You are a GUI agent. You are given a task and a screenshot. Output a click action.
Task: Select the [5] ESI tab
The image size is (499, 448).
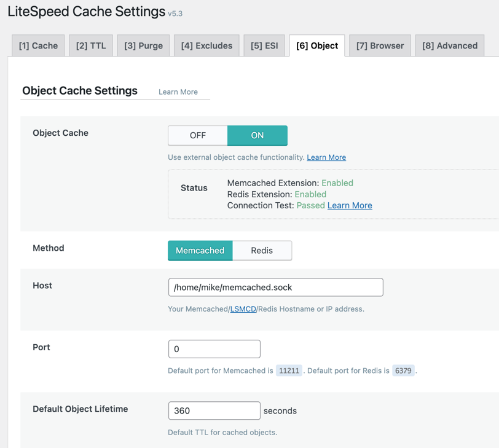[264, 45]
